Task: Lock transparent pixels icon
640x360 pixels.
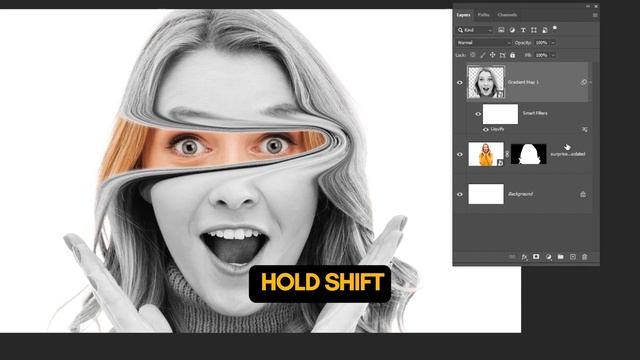Action: pos(473,55)
